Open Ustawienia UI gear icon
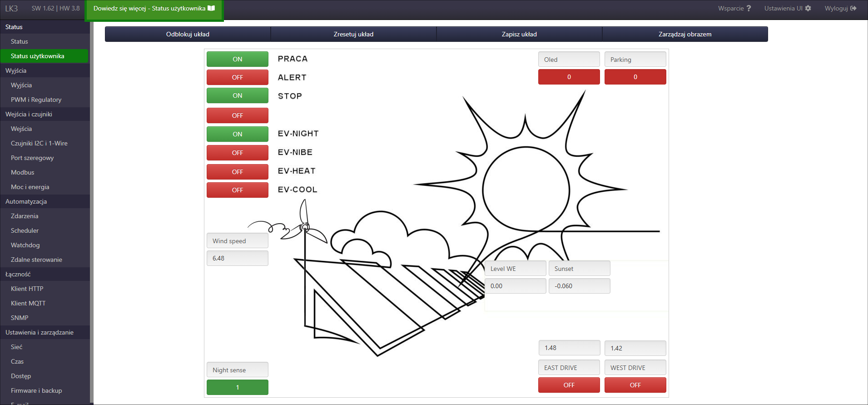 [808, 8]
